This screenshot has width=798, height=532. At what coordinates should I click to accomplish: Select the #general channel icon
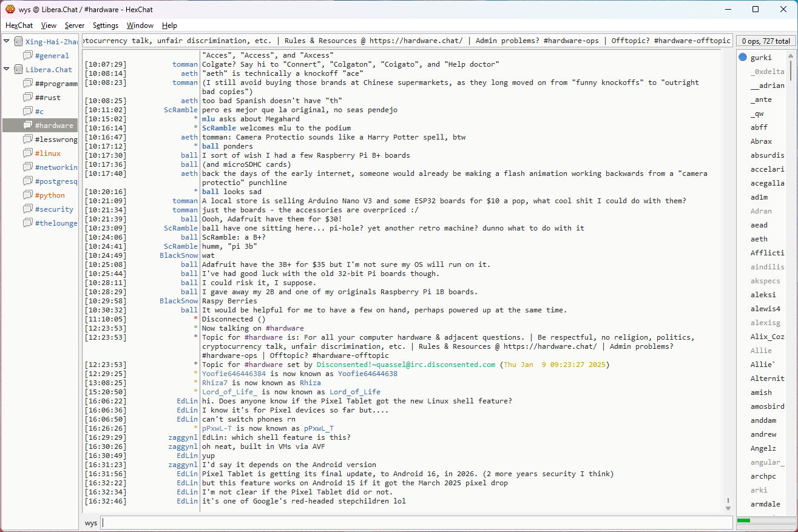tap(27, 56)
